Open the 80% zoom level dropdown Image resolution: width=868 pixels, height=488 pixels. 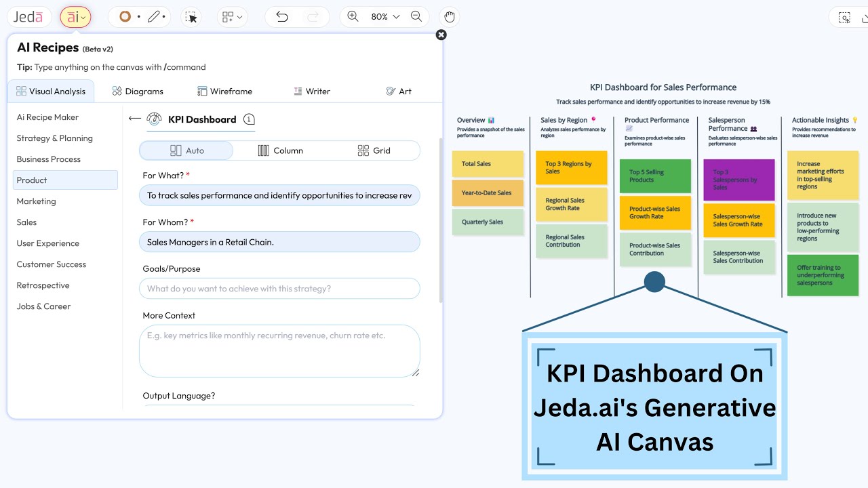[385, 17]
